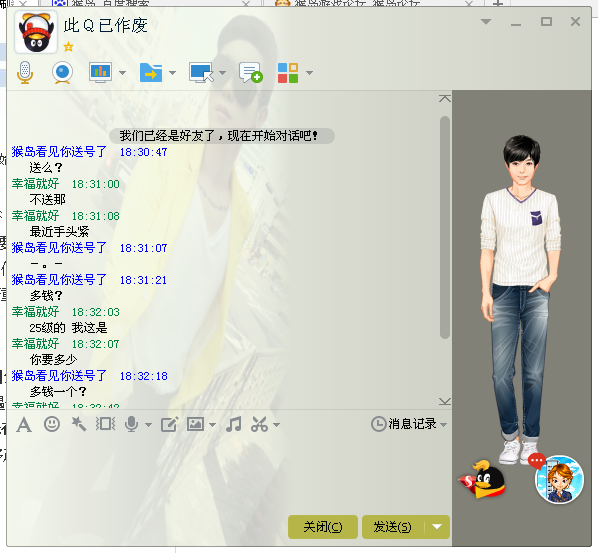Open the presentation/screen demo icon
Screen dimensions: 598x553
[100, 72]
